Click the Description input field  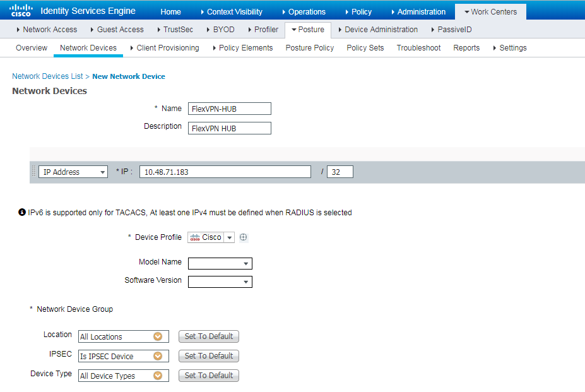[x=230, y=128]
